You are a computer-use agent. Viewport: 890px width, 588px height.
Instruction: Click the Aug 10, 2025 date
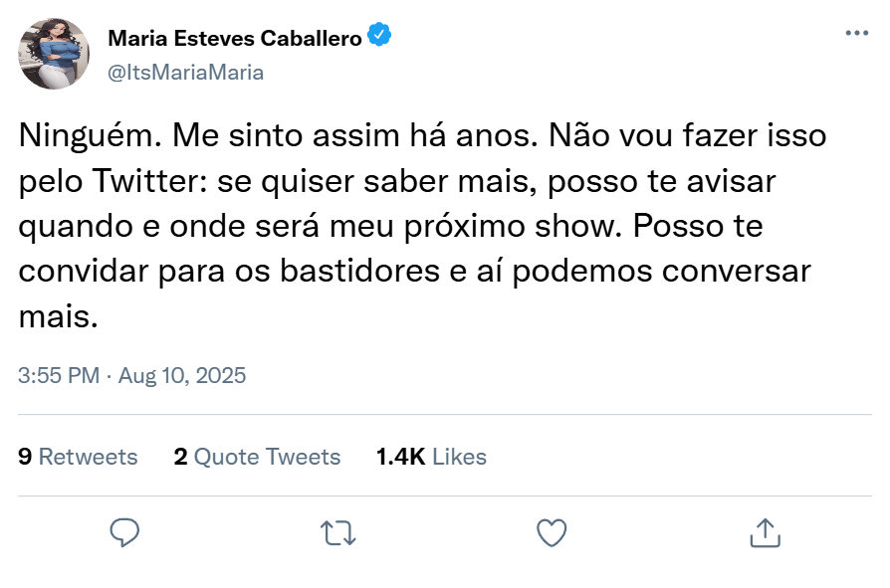tap(182, 376)
